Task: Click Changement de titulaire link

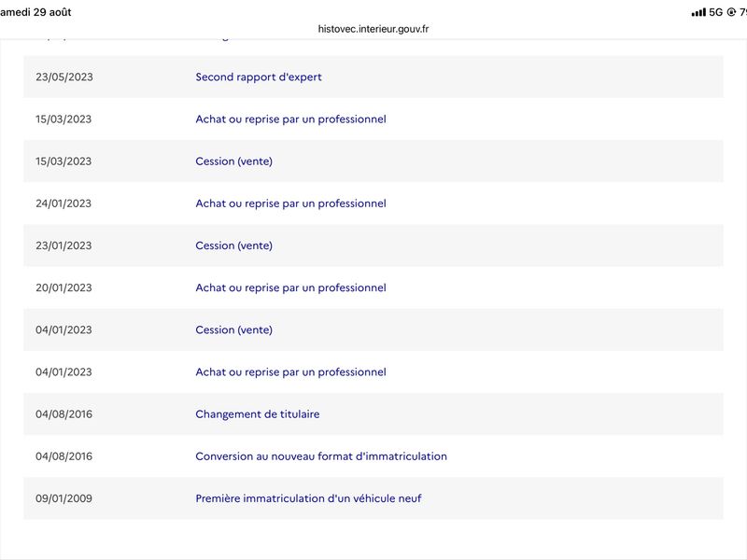Action: [258, 414]
